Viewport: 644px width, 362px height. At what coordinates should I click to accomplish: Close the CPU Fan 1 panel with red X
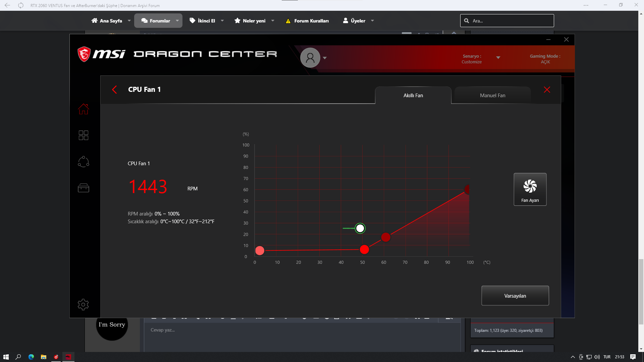pyautogui.click(x=547, y=89)
